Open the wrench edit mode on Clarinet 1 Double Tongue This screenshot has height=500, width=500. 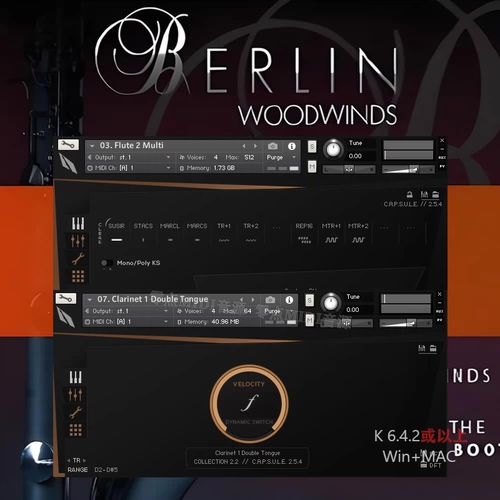click(x=66, y=298)
